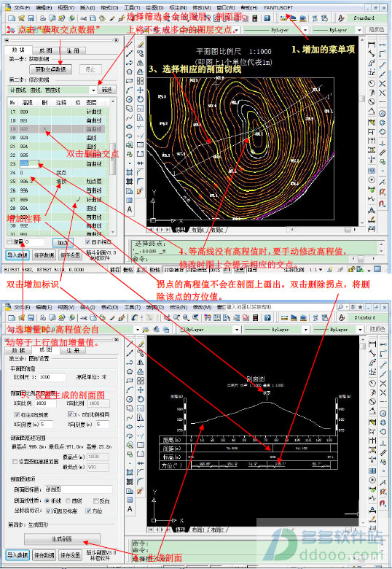Open 注释比例 1:1 dropdown in top status bar
Viewport: 392px width, 569px height.
pos(322,270)
